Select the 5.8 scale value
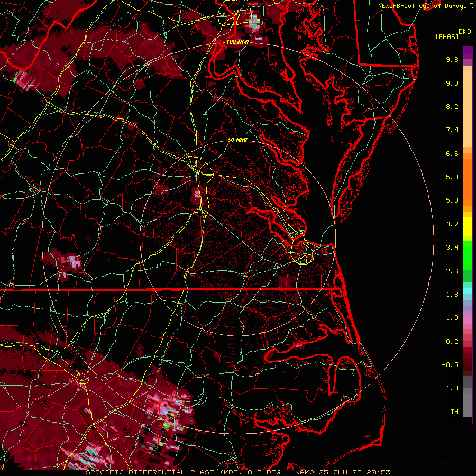The width and height of the screenshot is (476, 476). coord(452,177)
